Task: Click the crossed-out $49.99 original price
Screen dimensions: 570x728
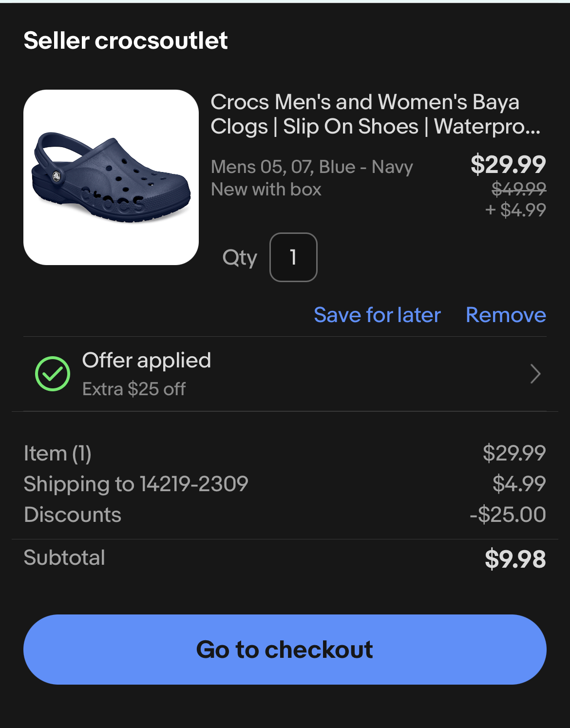Action: [518, 188]
